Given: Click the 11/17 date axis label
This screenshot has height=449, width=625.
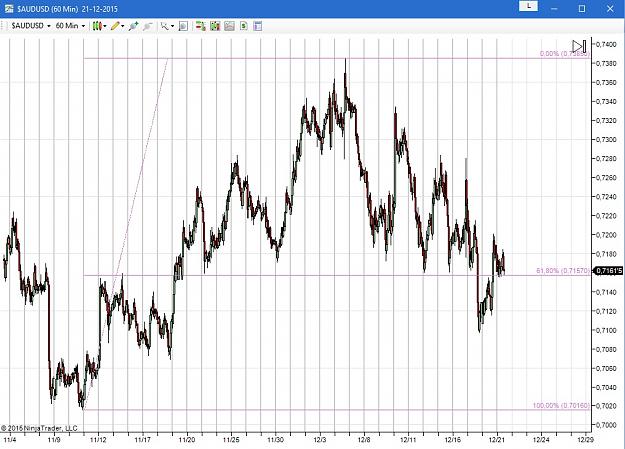Looking at the screenshot, I should pyautogui.click(x=142, y=440).
